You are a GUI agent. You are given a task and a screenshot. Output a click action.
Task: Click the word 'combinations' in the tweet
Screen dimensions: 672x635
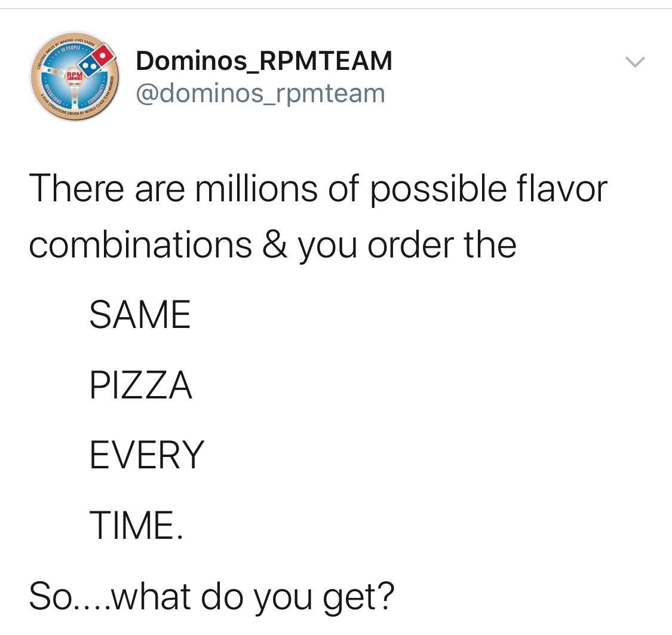tap(140, 244)
